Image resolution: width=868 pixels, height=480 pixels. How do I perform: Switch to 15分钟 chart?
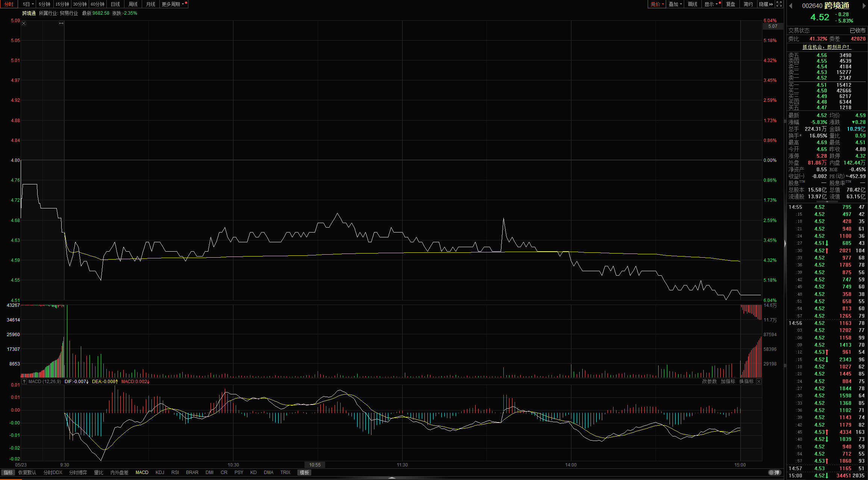[x=62, y=4]
